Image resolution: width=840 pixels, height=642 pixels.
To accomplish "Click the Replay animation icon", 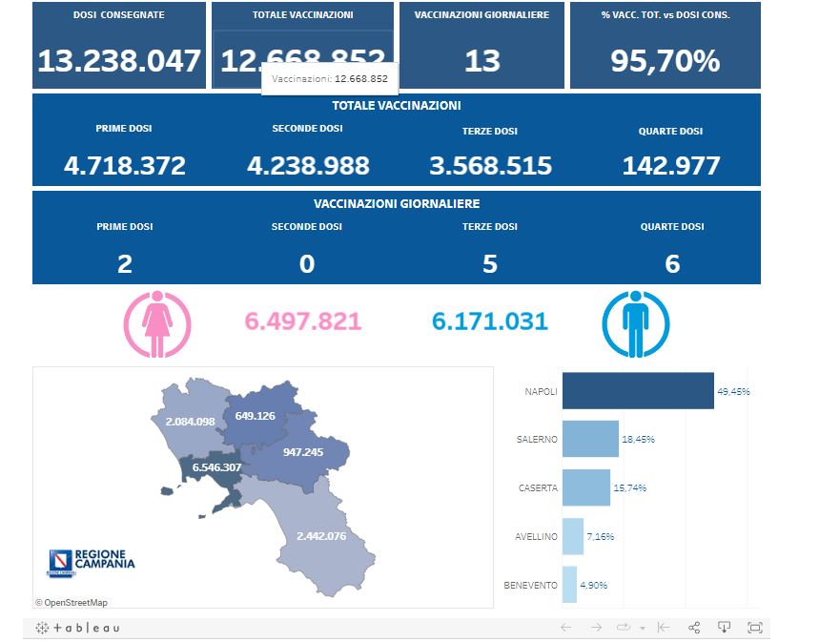I will point(625,628).
